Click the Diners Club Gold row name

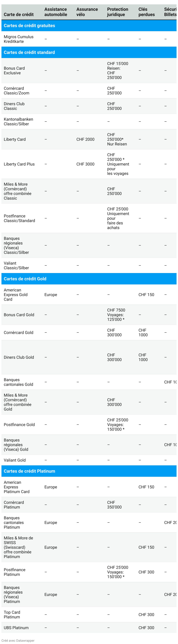point(19,357)
